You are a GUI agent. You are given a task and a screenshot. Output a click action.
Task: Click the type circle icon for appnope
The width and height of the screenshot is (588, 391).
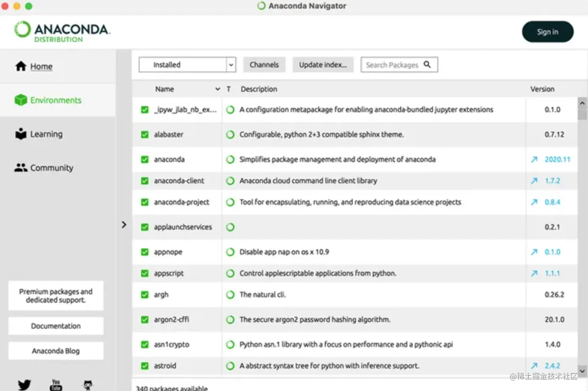click(230, 252)
